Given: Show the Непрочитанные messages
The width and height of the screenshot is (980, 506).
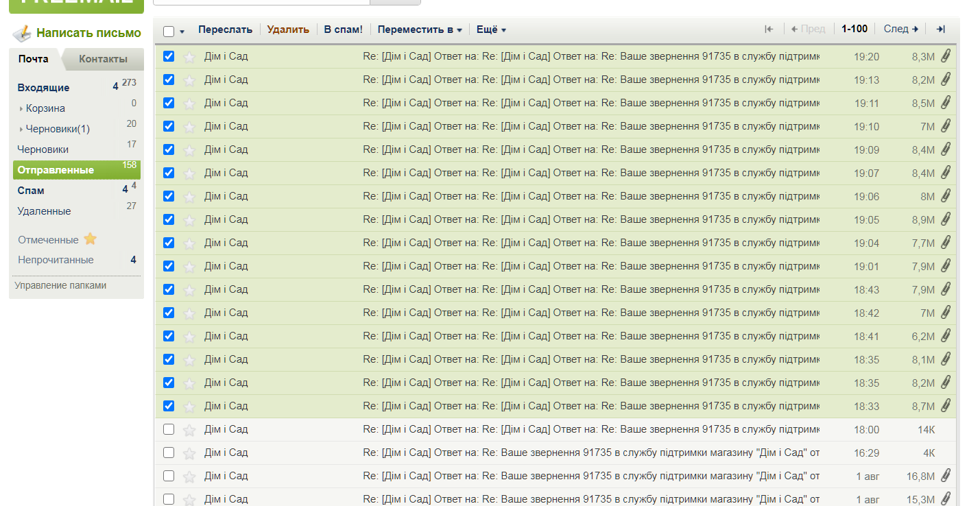Looking at the screenshot, I should (x=56, y=260).
